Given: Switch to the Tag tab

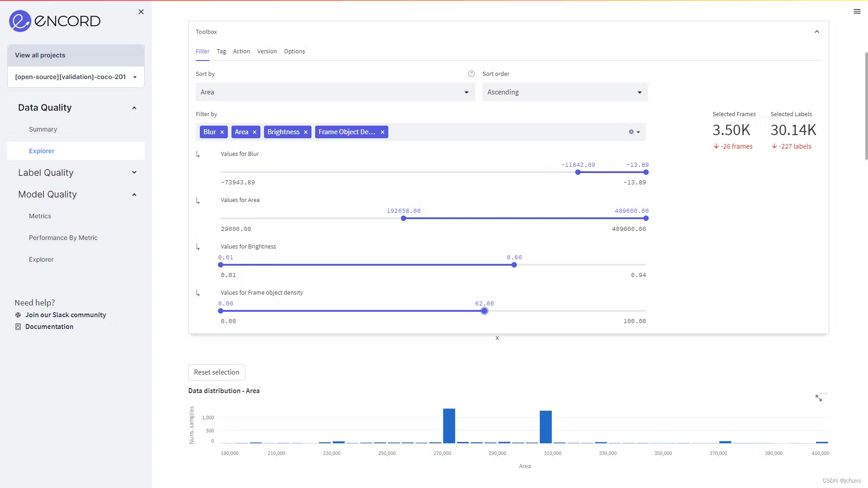Looking at the screenshot, I should point(221,52).
